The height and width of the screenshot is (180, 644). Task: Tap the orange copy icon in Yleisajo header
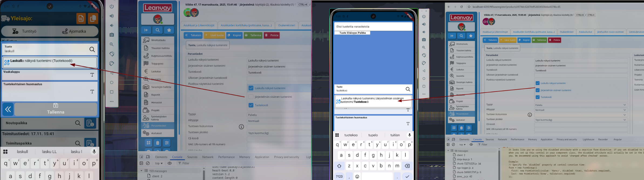coord(93,19)
